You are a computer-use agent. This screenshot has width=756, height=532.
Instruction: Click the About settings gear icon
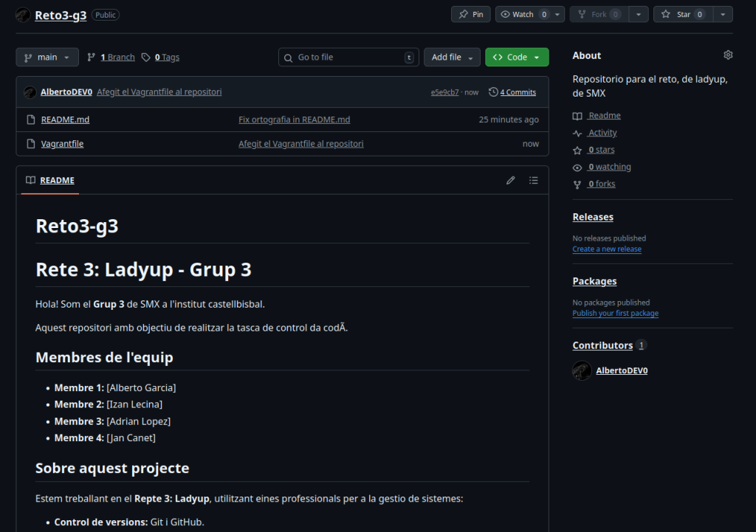click(728, 55)
